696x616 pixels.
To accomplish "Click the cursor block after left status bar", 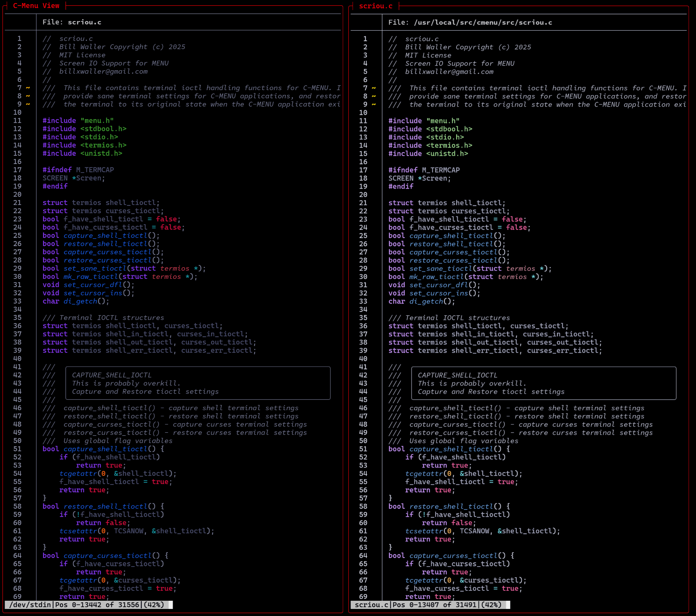I will (171, 605).
